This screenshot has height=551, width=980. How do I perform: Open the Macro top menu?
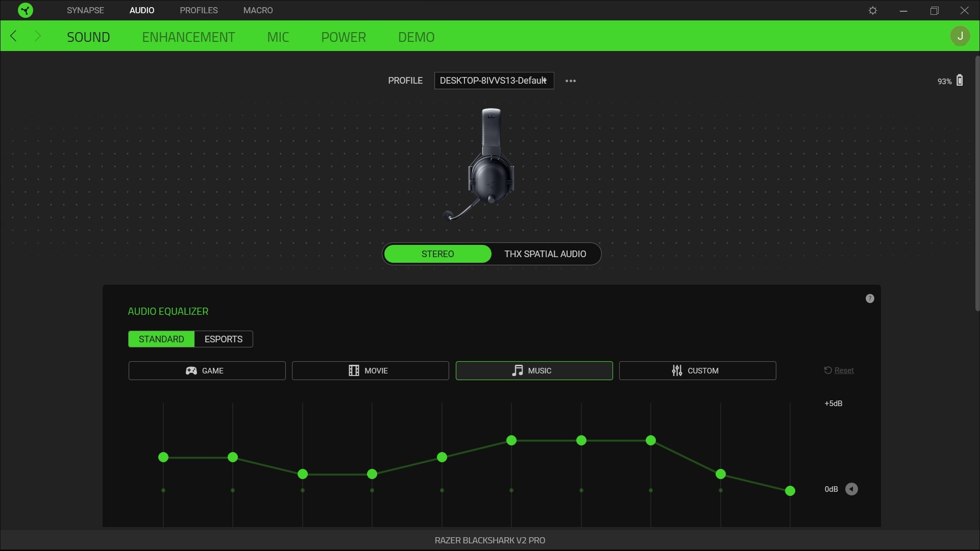click(258, 10)
